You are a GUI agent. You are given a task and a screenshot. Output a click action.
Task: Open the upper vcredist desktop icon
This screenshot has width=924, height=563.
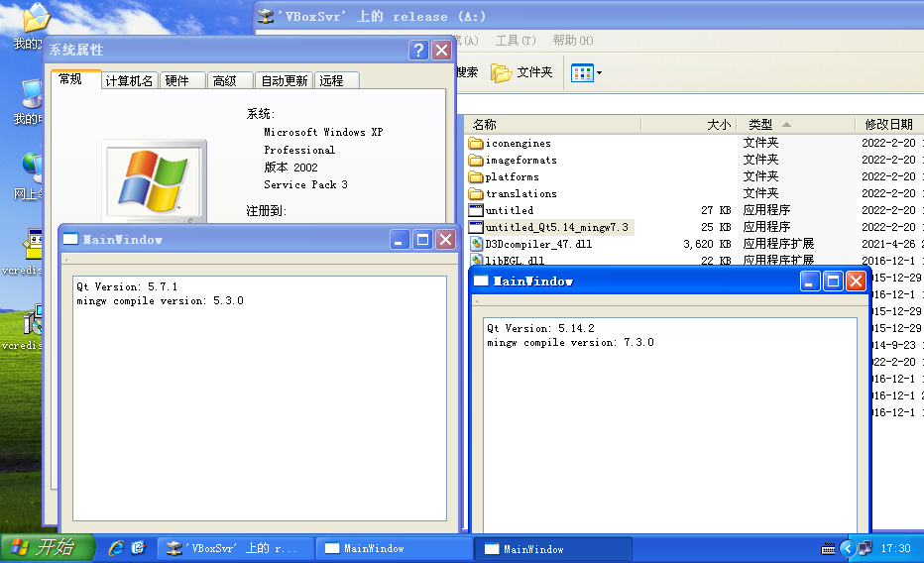(34, 244)
